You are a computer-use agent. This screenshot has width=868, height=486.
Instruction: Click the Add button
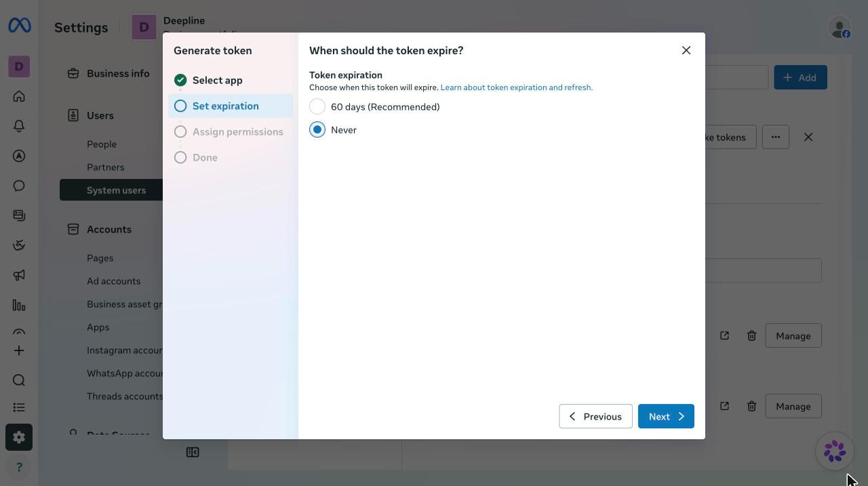click(x=800, y=77)
